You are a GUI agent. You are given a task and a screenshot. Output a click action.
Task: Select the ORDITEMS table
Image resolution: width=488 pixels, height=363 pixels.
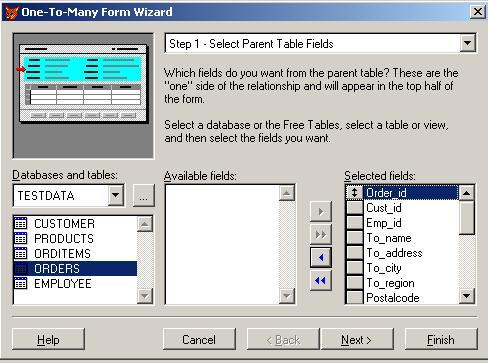(x=75, y=253)
